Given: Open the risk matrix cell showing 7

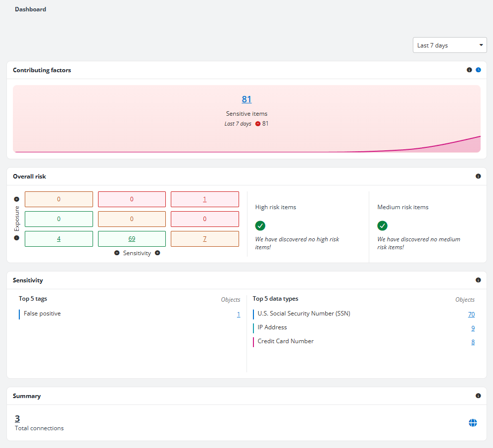Looking at the screenshot, I should point(205,239).
